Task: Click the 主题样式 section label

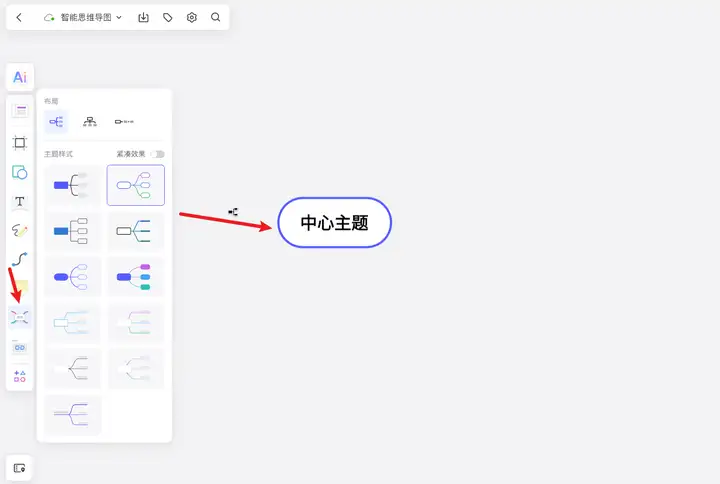Action: (58, 154)
